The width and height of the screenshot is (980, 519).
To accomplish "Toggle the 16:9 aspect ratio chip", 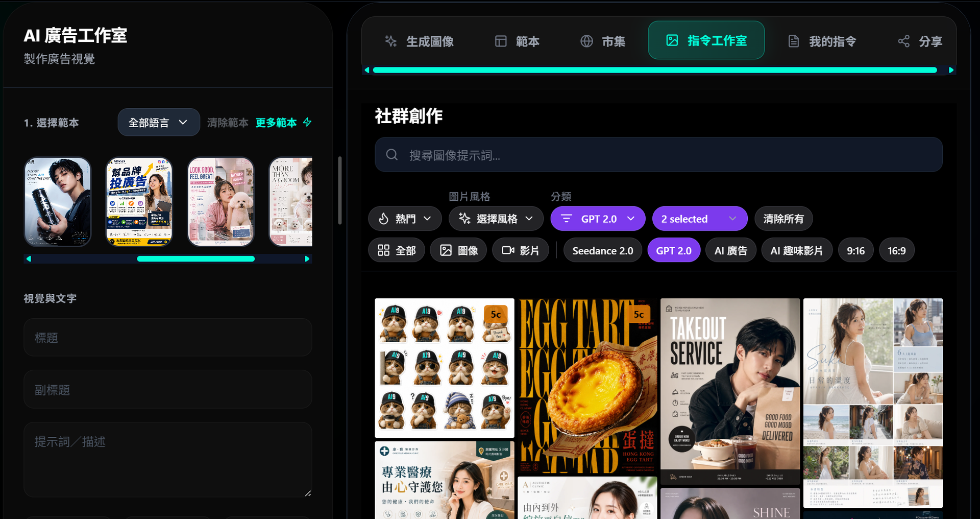I will tap(897, 250).
